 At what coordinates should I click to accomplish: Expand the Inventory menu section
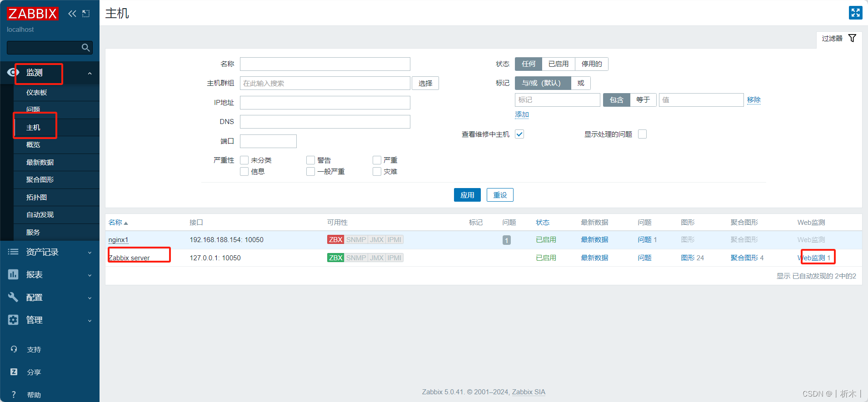(90, 253)
